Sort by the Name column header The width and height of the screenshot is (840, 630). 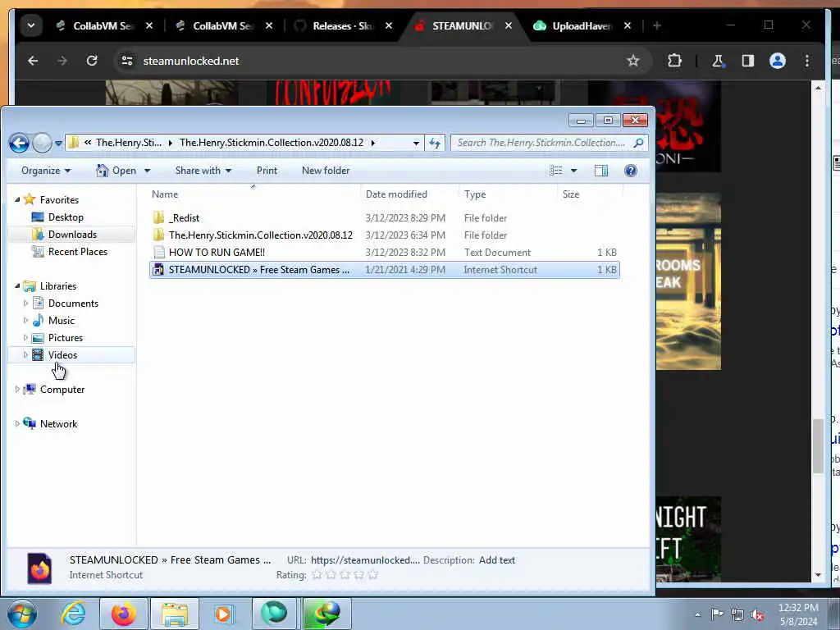point(254,194)
